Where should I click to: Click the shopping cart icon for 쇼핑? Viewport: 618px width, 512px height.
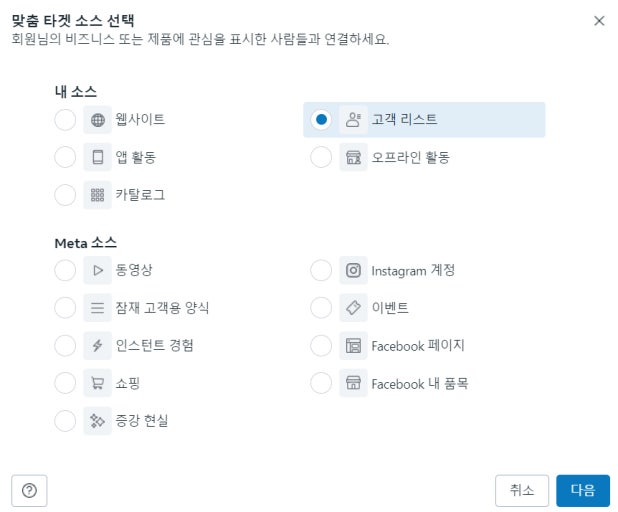pyautogui.click(x=98, y=383)
